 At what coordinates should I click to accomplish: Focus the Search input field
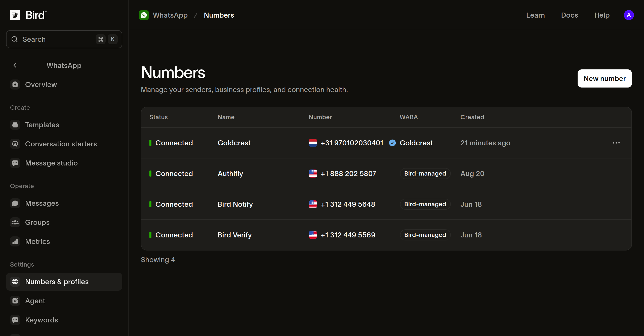[64, 39]
